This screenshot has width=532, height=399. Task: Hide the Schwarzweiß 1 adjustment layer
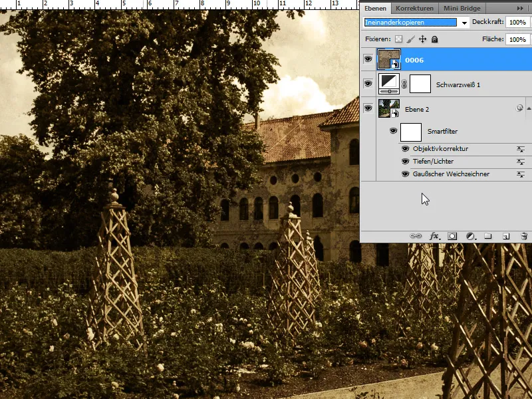368,84
